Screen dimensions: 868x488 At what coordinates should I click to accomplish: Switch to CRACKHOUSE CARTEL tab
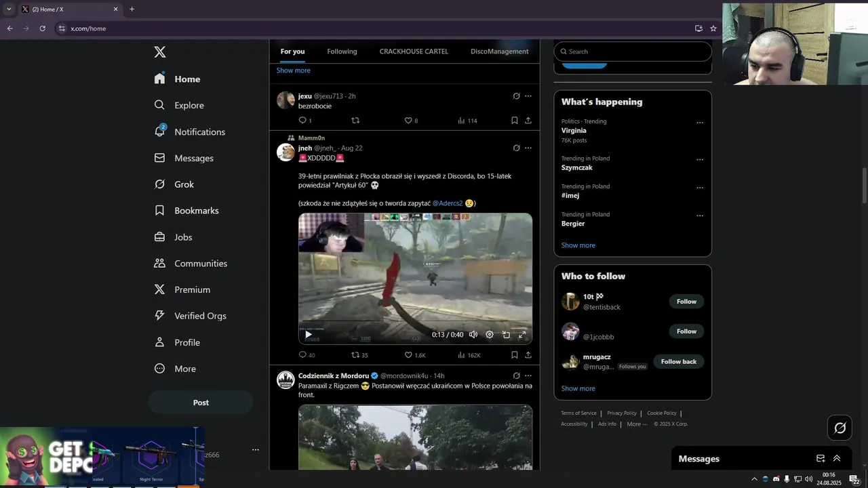pos(414,52)
